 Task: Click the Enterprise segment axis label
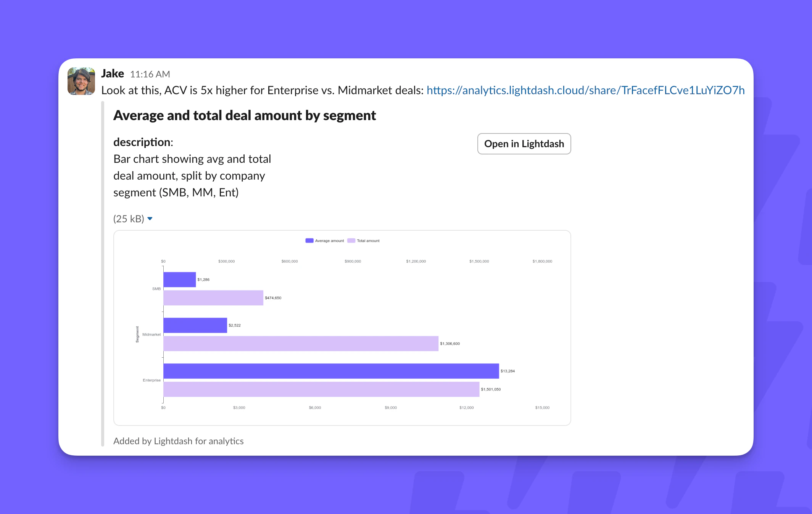(151, 380)
